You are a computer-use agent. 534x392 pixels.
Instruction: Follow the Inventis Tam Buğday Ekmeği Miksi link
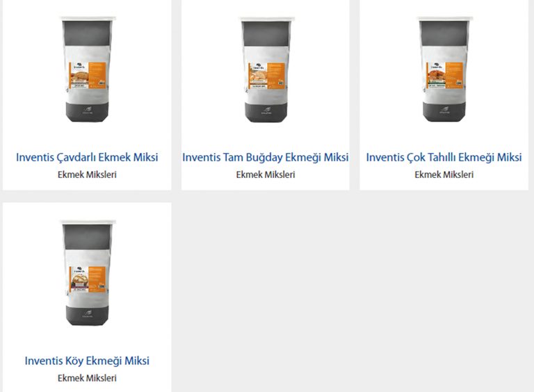[266, 157]
